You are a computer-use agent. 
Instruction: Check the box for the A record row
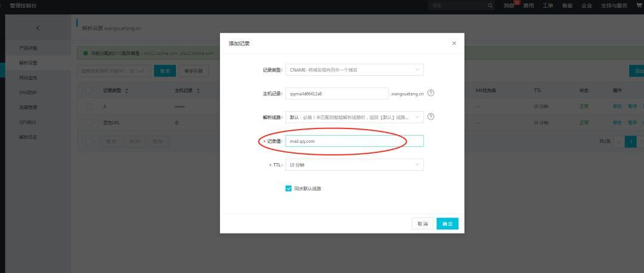89,106
